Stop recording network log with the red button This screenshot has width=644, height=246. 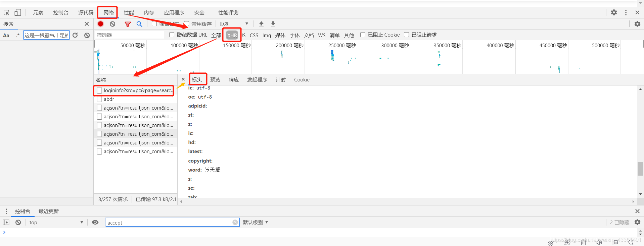pyautogui.click(x=100, y=24)
